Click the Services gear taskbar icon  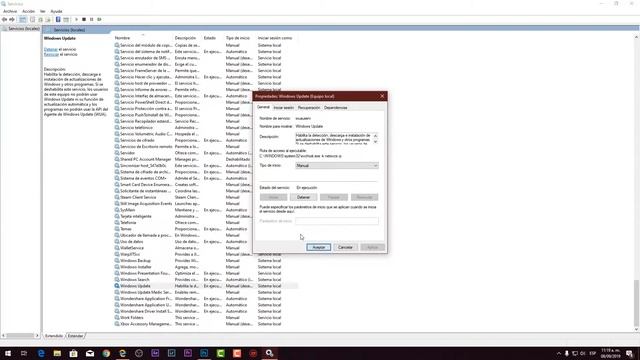pyautogui.click(x=269, y=353)
